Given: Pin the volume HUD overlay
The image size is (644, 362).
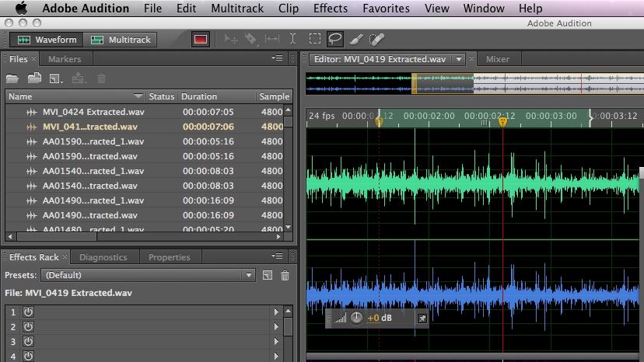Looking at the screenshot, I should (422, 318).
